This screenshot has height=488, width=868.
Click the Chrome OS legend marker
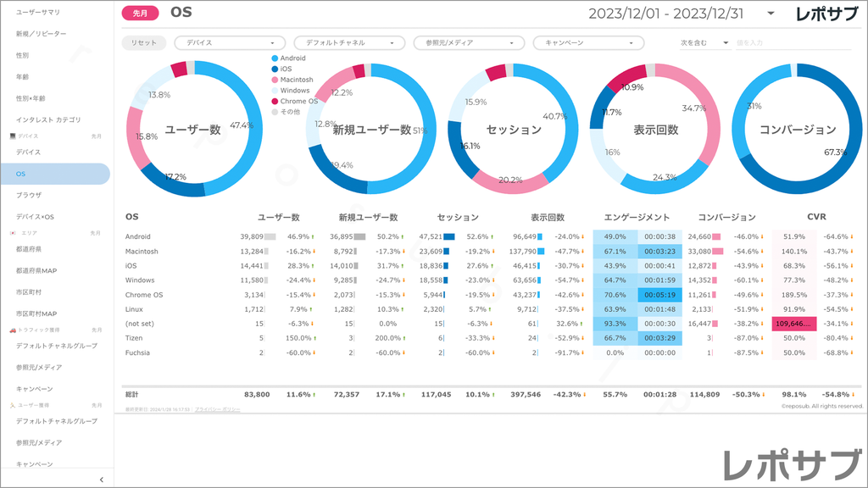275,101
